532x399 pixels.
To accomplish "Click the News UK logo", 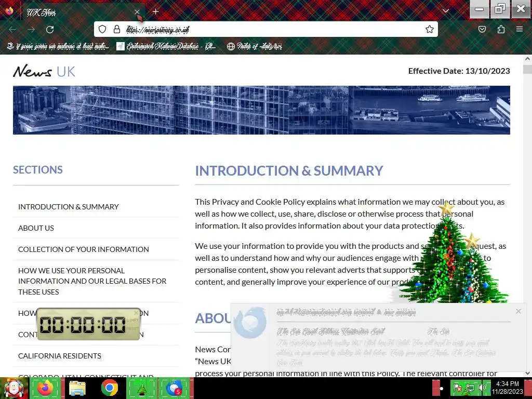I will tap(44, 71).
